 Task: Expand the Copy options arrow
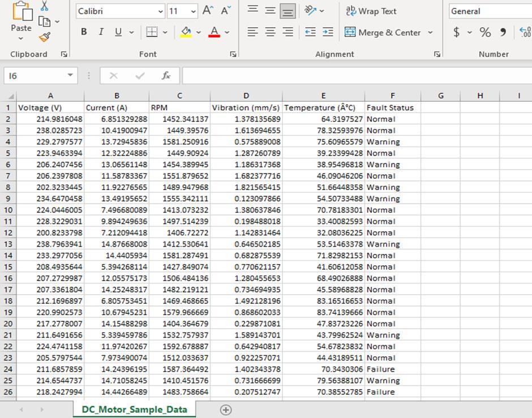(57, 21)
